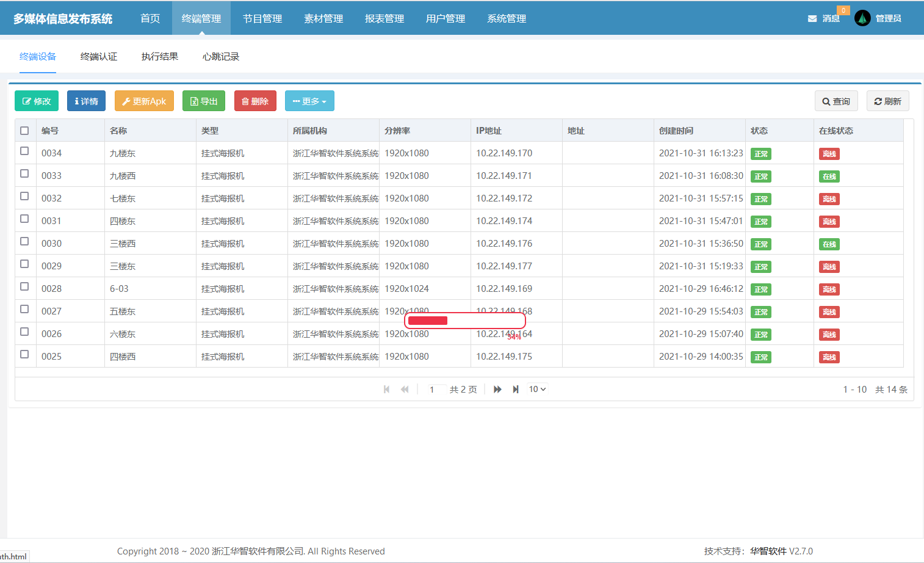Viewport: 924px width, 563px height.
Task: Click the first page arrow icon
Action: tap(386, 390)
